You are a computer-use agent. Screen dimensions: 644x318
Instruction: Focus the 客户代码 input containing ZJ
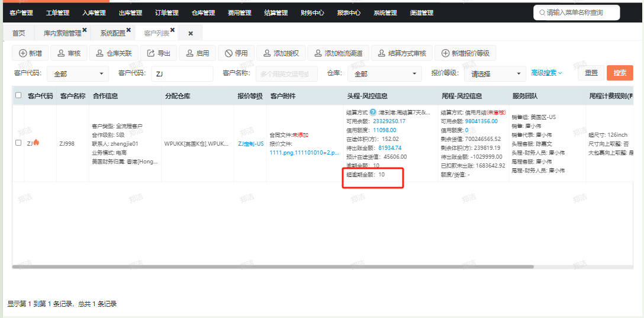click(182, 74)
